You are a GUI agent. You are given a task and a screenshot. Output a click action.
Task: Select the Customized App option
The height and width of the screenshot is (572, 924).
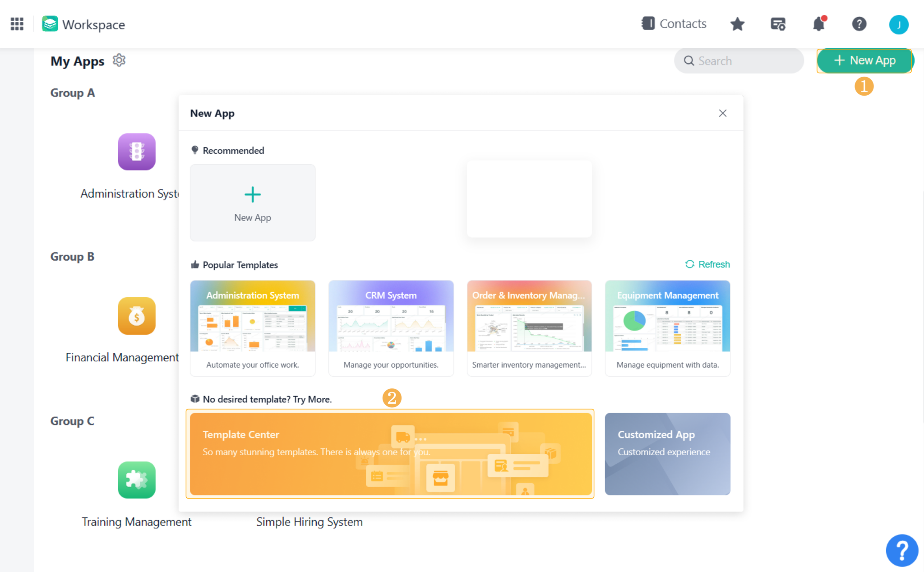pos(667,453)
